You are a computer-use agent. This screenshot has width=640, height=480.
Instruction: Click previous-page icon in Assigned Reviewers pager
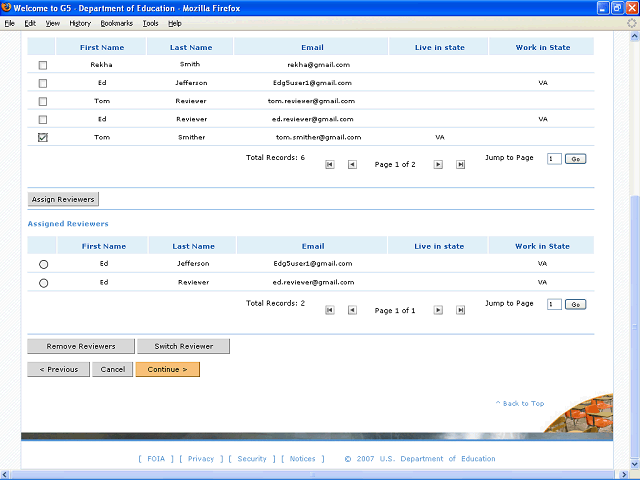pos(352,311)
